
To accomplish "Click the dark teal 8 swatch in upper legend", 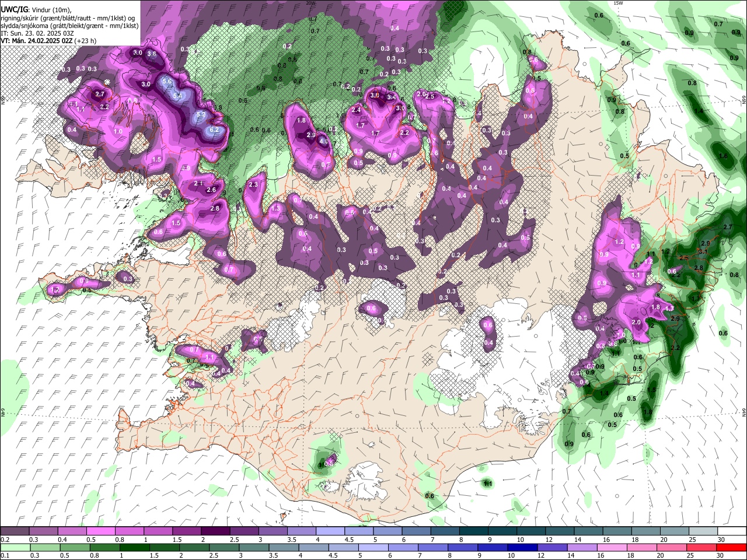I will [474, 531].
